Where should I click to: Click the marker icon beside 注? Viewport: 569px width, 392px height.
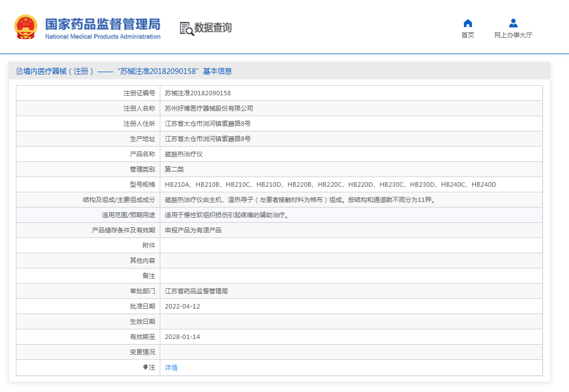tap(146, 367)
